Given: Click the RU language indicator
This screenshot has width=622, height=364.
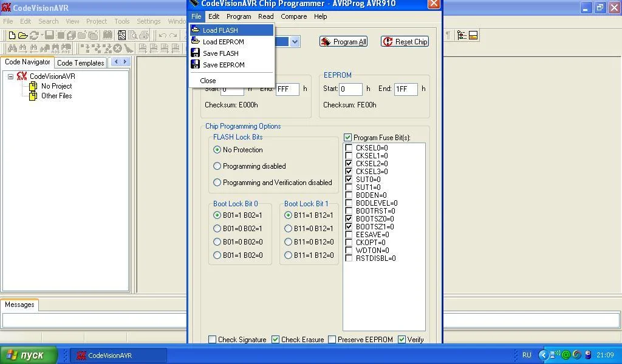Looking at the screenshot, I should point(527,355).
